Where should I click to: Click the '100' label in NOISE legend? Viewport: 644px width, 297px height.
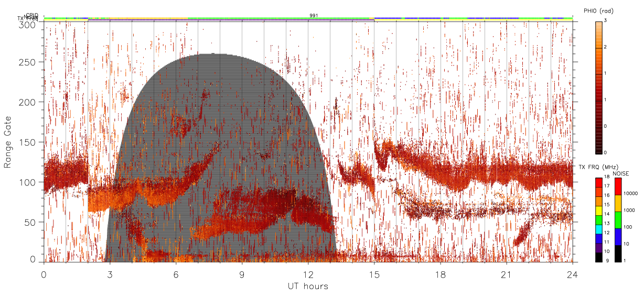[628, 227]
